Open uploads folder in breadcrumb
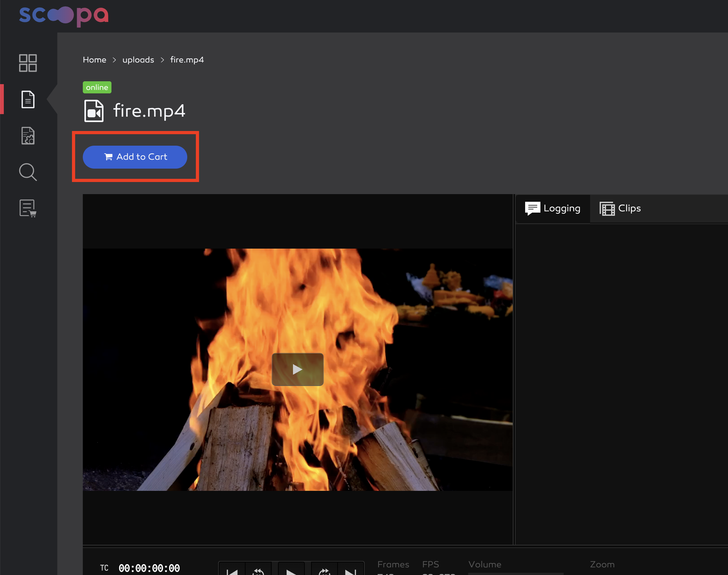 point(138,60)
